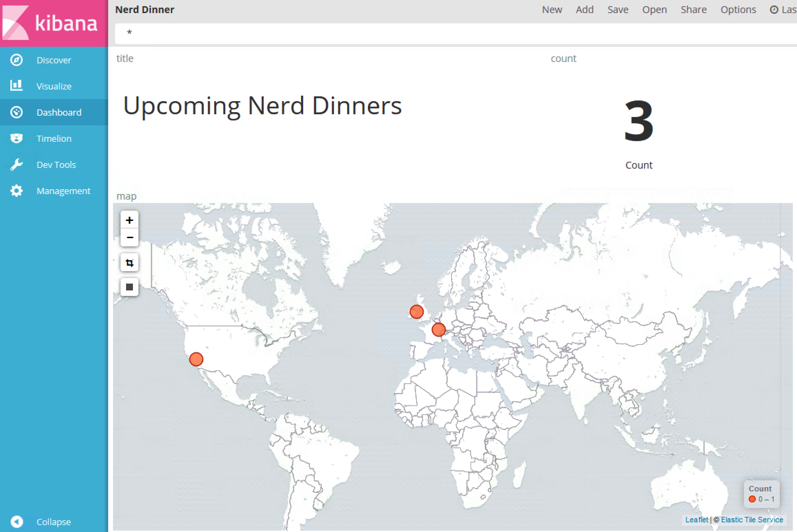Open Discover from the sidebar
Viewport: 797px width, 532px height.
pos(54,60)
